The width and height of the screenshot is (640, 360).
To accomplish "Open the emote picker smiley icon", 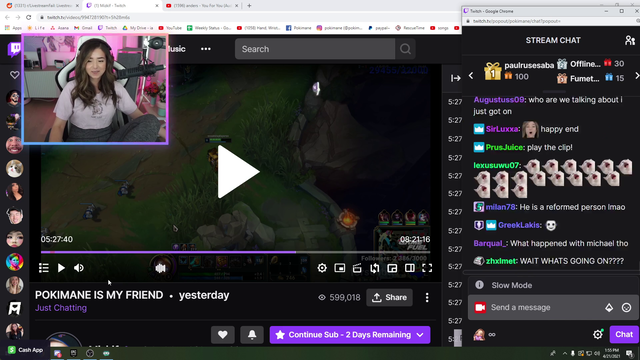I will [x=627, y=308].
